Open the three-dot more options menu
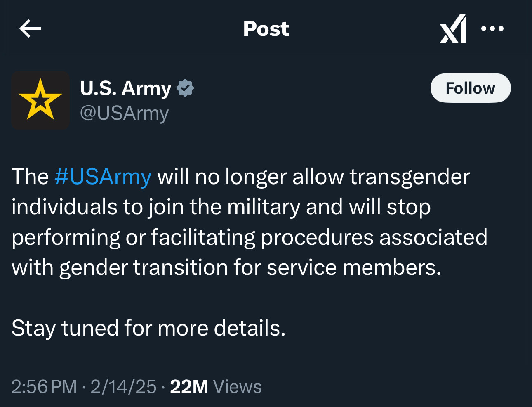 pyautogui.click(x=492, y=28)
